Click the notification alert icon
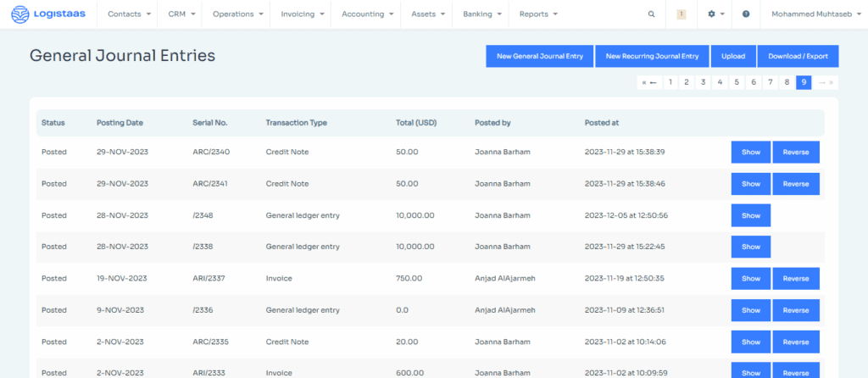This screenshot has width=868, height=378. [x=682, y=14]
